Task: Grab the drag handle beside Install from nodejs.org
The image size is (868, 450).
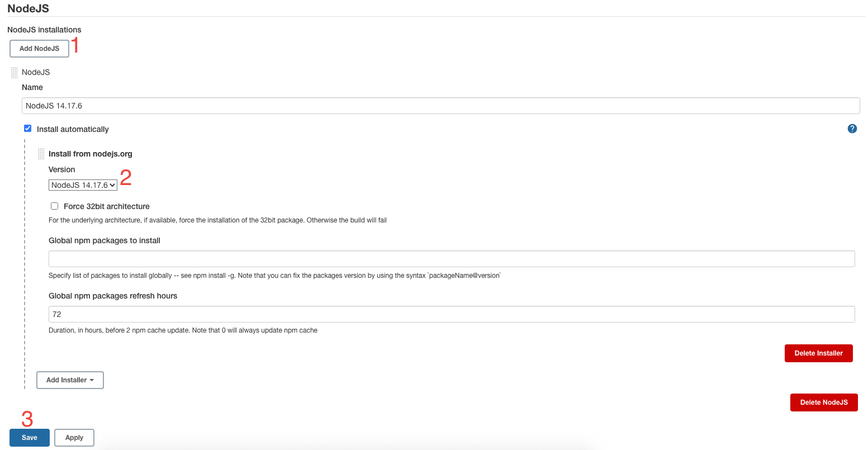Action: (41, 154)
